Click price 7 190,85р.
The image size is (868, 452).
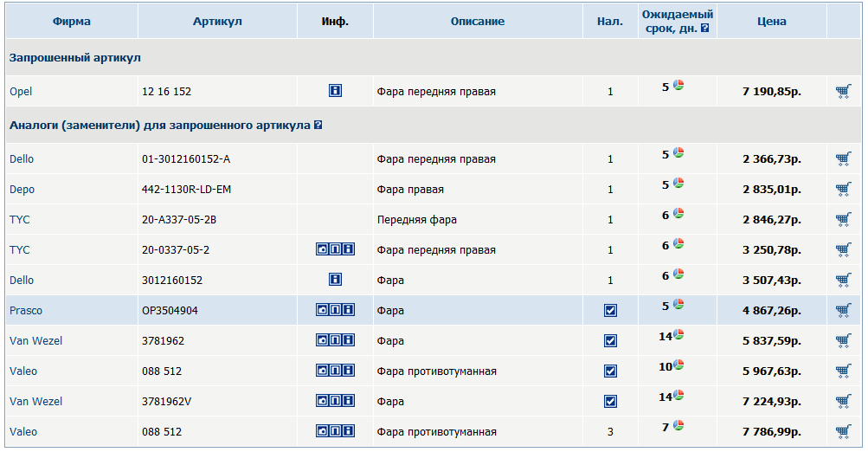pyautogui.click(x=772, y=92)
